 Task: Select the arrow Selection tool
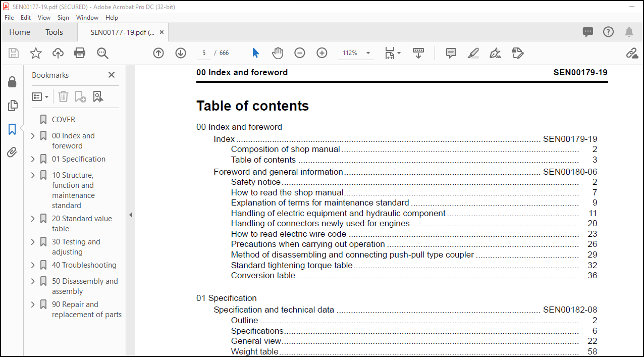click(x=255, y=53)
